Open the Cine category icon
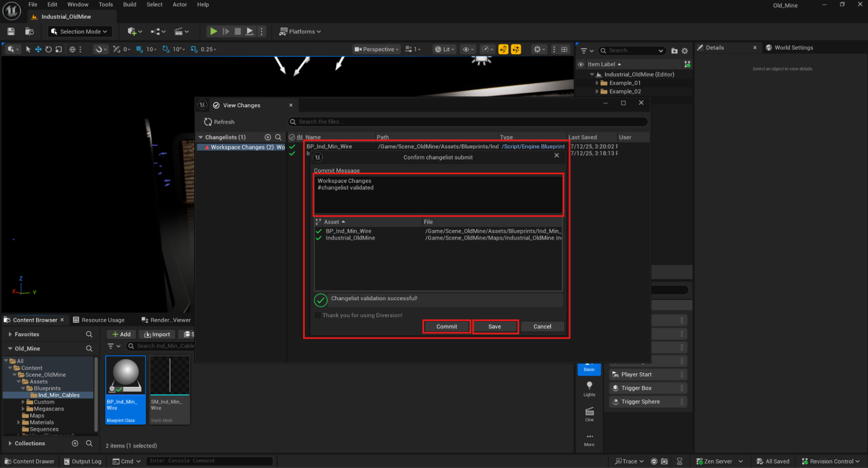The image size is (868, 468). coord(589,414)
